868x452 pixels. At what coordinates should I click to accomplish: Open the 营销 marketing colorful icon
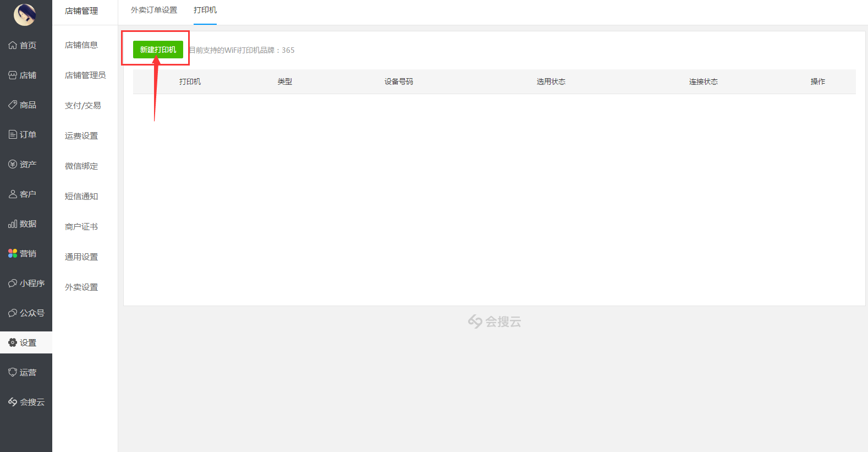13,253
